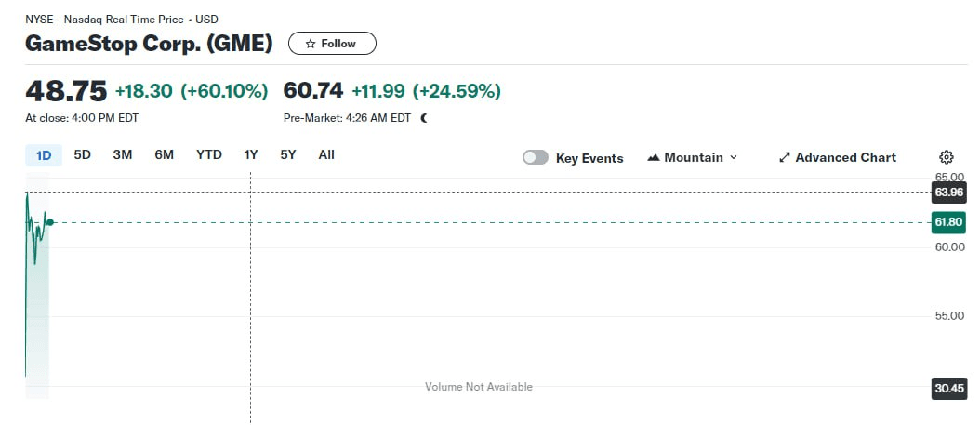Click the +18.30 (+60.10%) change value
980x425 pixels.
192,91
